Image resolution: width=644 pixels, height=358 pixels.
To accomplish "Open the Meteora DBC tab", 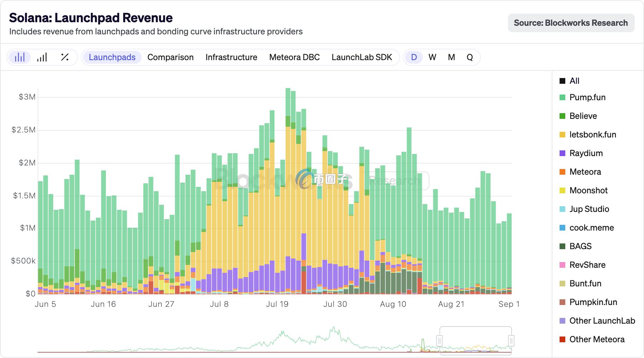I will click(x=294, y=57).
